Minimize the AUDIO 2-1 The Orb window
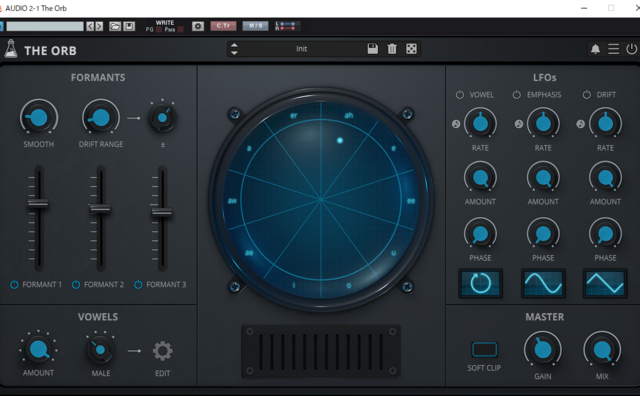The height and width of the screenshot is (396, 640). click(x=584, y=8)
